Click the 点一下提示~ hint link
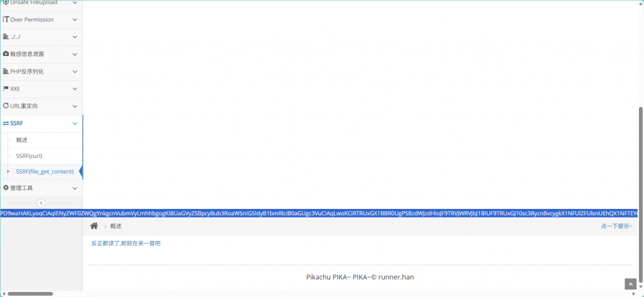Screen dimensions: 644x297 [616, 226]
